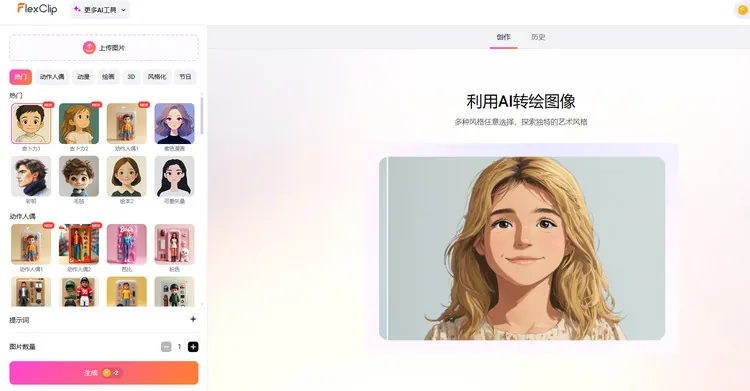Click the FlexClip logo

(37, 9)
